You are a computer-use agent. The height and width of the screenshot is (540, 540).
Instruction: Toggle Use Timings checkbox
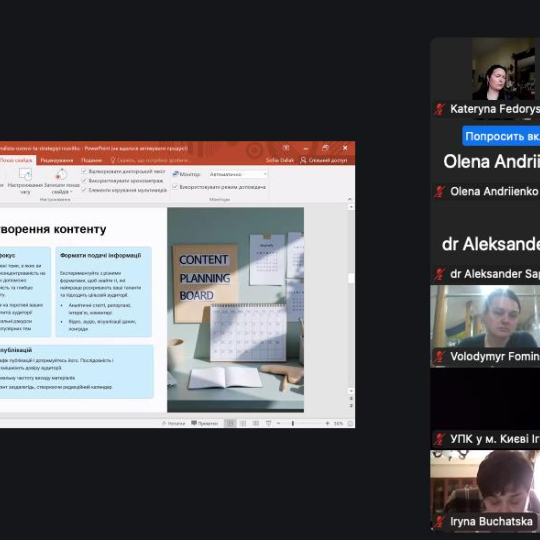click(84, 180)
